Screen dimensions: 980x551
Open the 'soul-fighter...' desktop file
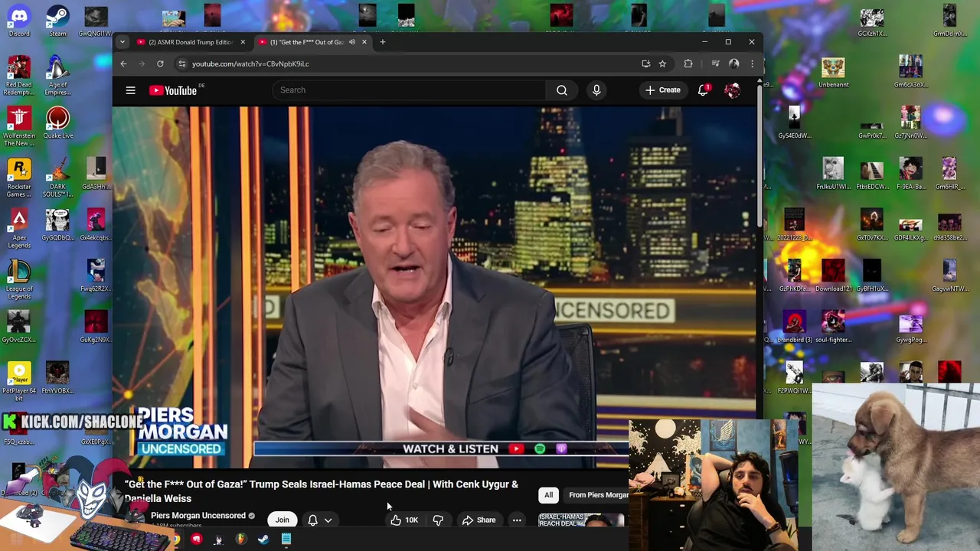(833, 327)
